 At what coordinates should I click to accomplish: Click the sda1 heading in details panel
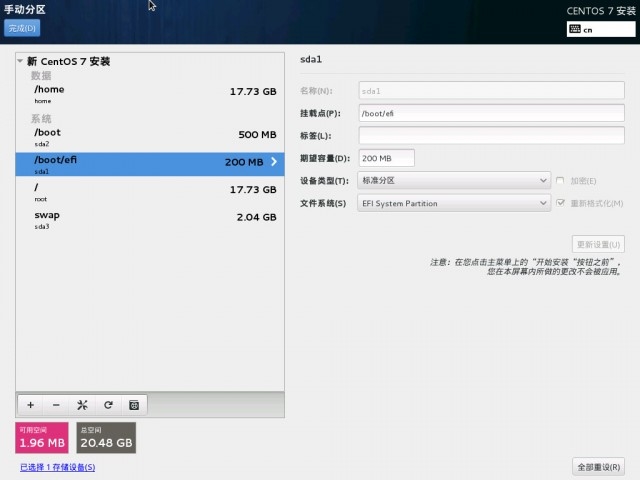point(311,60)
